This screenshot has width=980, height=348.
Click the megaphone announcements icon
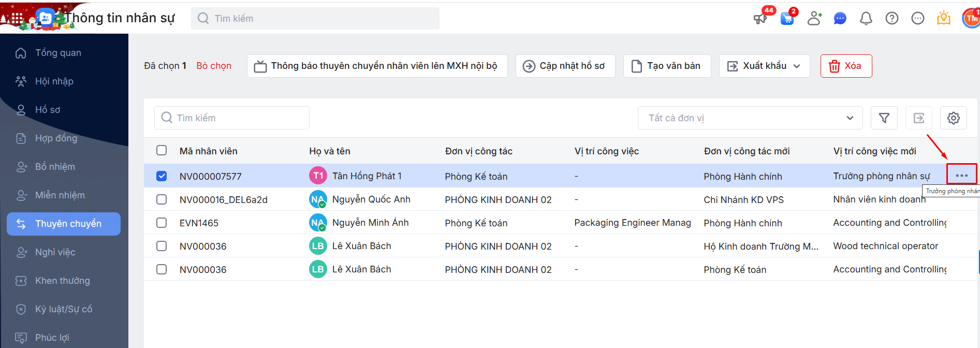(x=760, y=19)
